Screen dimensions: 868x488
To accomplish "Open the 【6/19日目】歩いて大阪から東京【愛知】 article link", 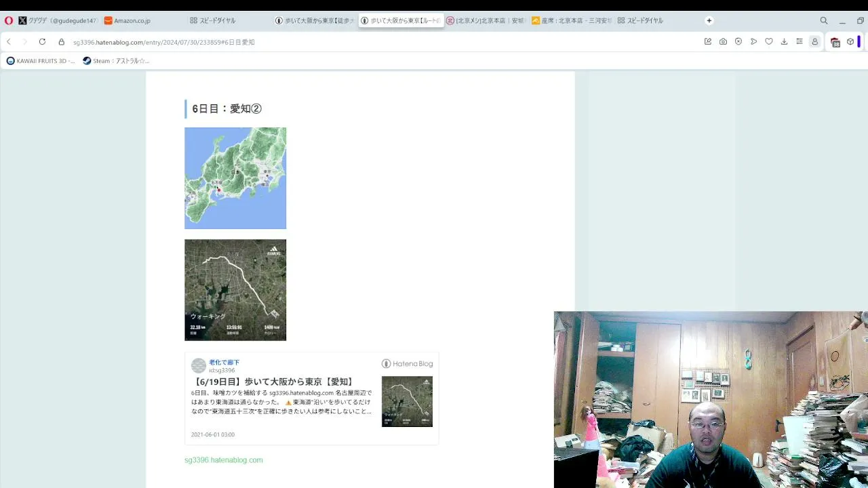I will (x=273, y=382).
